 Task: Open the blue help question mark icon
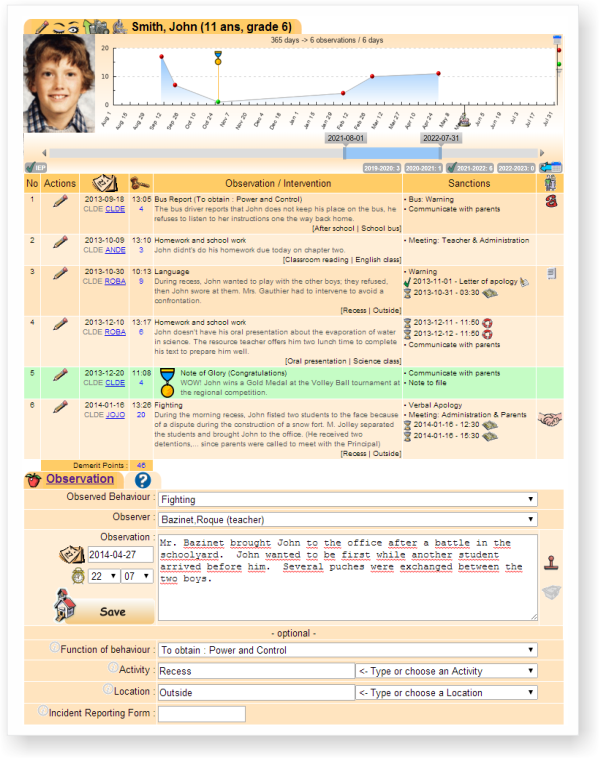coord(142,480)
